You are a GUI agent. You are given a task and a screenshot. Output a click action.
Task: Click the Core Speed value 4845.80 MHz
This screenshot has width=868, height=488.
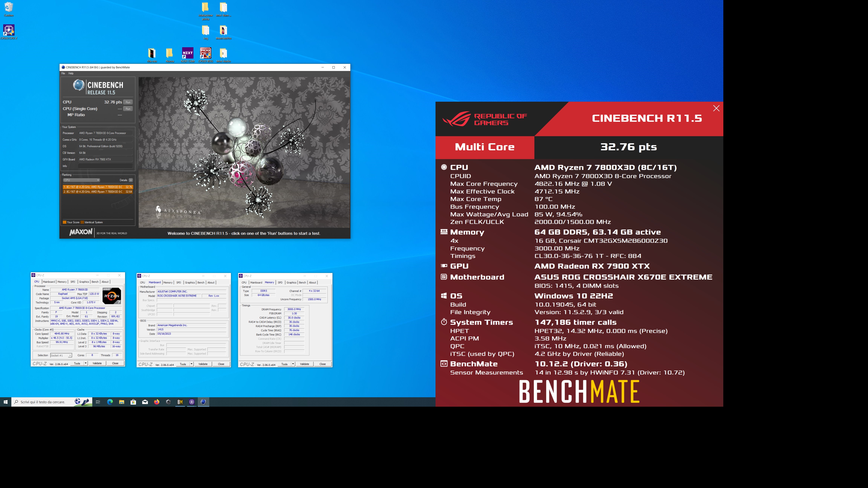coord(62,334)
